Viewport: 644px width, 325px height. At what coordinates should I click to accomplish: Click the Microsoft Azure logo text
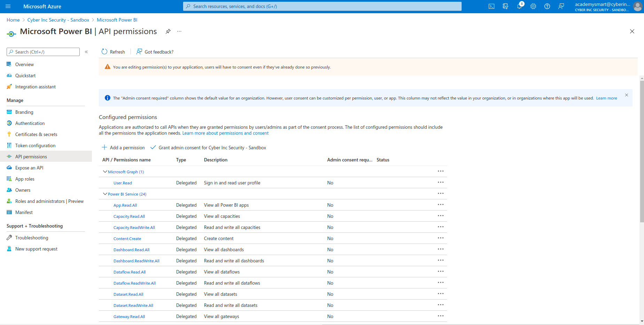click(42, 6)
